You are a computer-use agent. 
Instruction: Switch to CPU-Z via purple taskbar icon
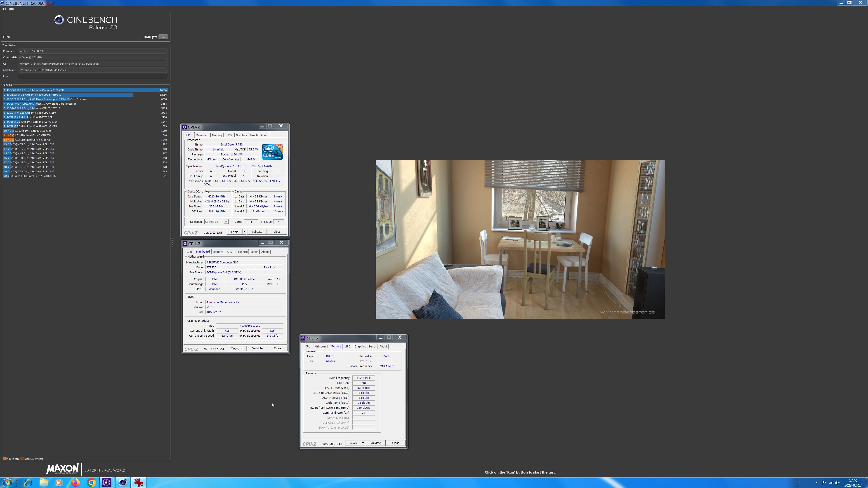[106, 483]
